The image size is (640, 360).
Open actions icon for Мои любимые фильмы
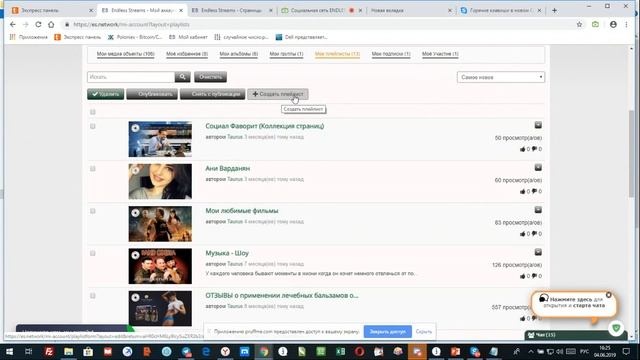pyautogui.click(x=538, y=210)
